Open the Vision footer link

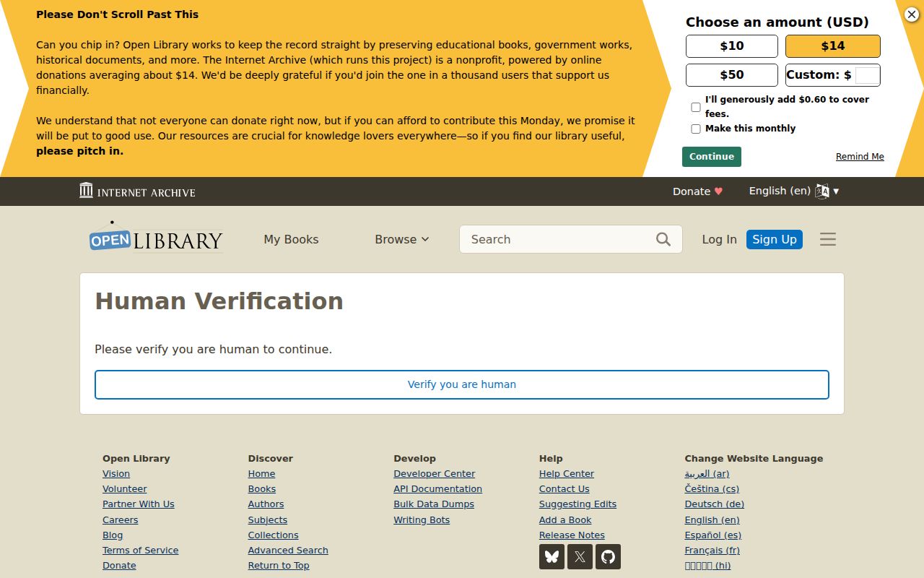coord(116,474)
